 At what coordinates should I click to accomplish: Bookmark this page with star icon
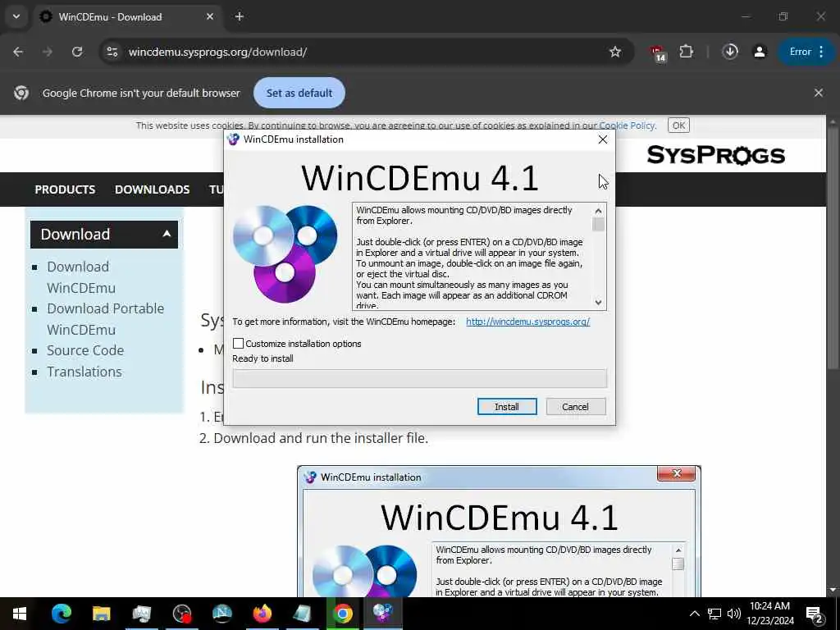point(615,52)
